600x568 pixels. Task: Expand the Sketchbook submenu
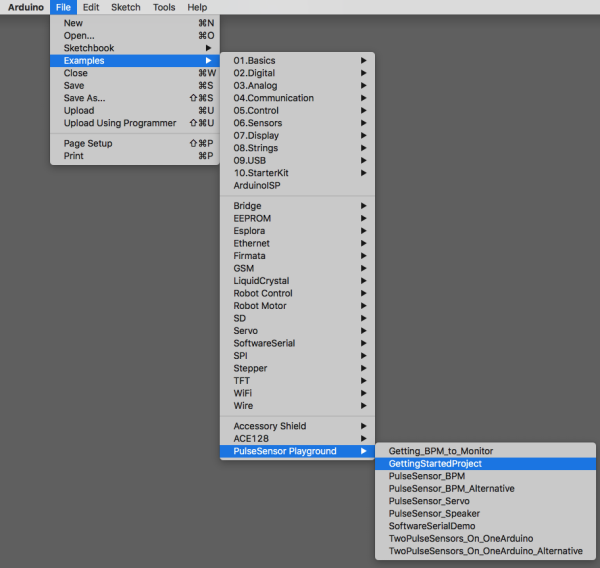point(135,48)
